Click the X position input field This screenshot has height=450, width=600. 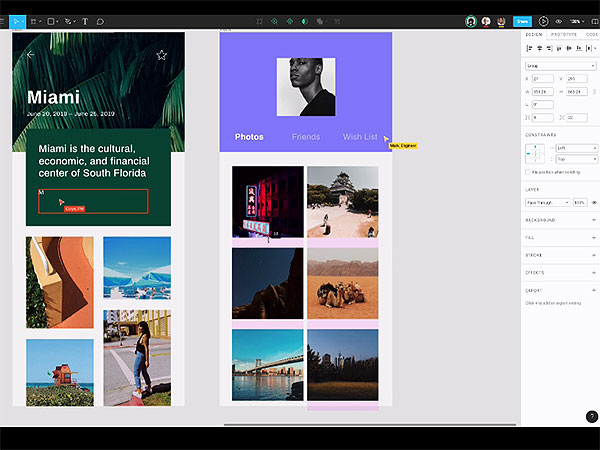[x=543, y=79]
